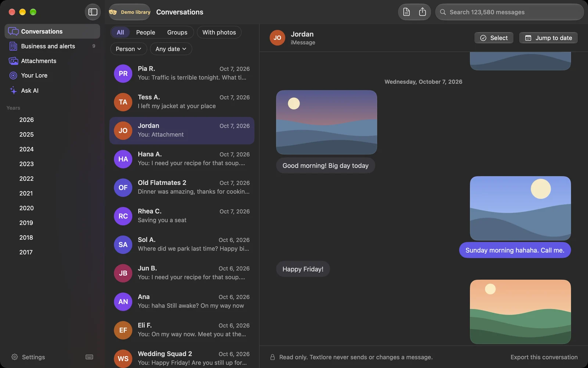Open Ana conversation
The image size is (588, 368).
pyautogui.click(x=182, y=301)
